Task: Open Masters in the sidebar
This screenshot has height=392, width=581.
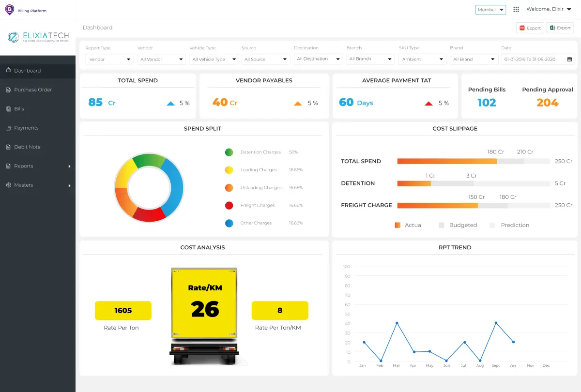Action: tap(24, 185)
